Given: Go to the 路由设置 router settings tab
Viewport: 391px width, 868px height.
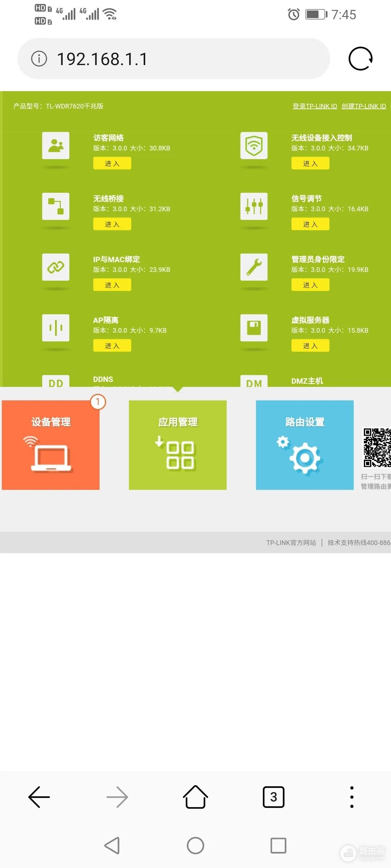Looking at the screenshot, I should (x=304, y=445).
